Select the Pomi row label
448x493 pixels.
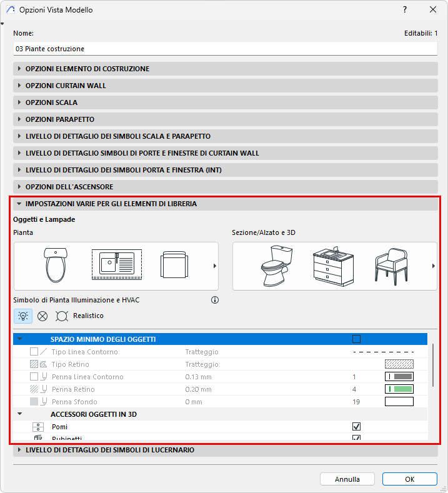[x=60, y=427]
